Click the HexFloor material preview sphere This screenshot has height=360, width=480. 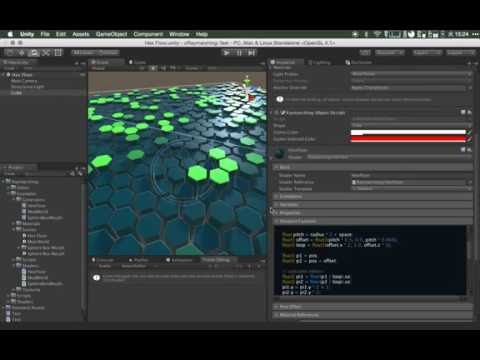pyautogui.click(x=279, y=153)
